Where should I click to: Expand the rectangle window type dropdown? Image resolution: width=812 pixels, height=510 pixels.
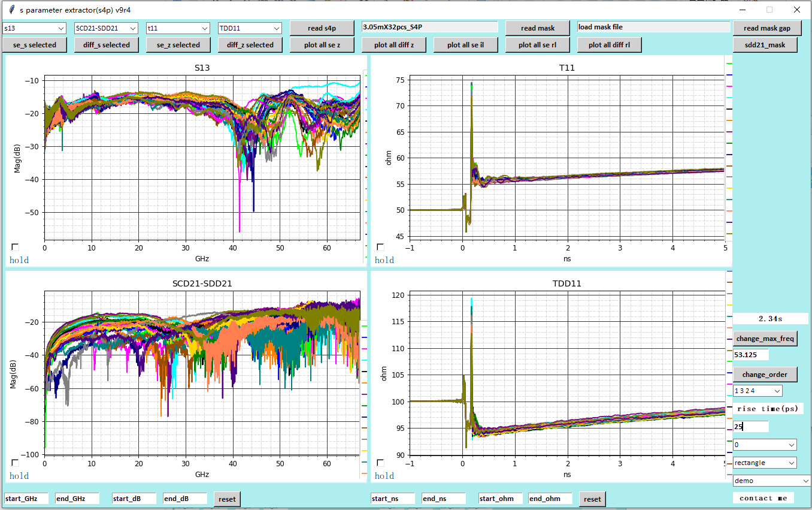[765, 463]
